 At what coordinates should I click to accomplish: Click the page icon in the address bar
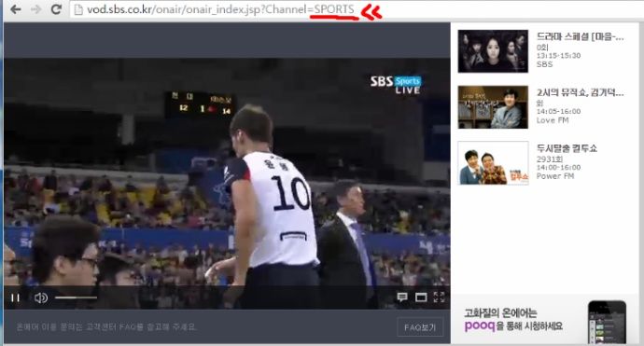tap(78, 9)
